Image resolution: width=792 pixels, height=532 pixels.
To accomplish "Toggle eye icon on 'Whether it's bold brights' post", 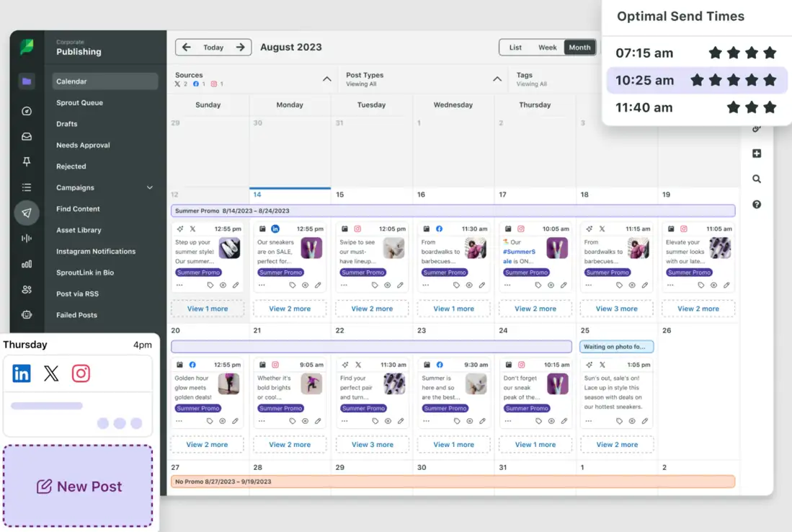I will click(x=305, y=421).
